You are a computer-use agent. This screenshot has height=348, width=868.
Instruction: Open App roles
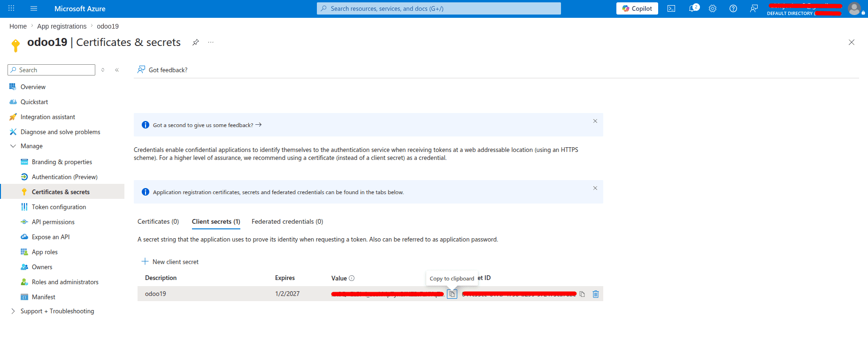[45, 252]
